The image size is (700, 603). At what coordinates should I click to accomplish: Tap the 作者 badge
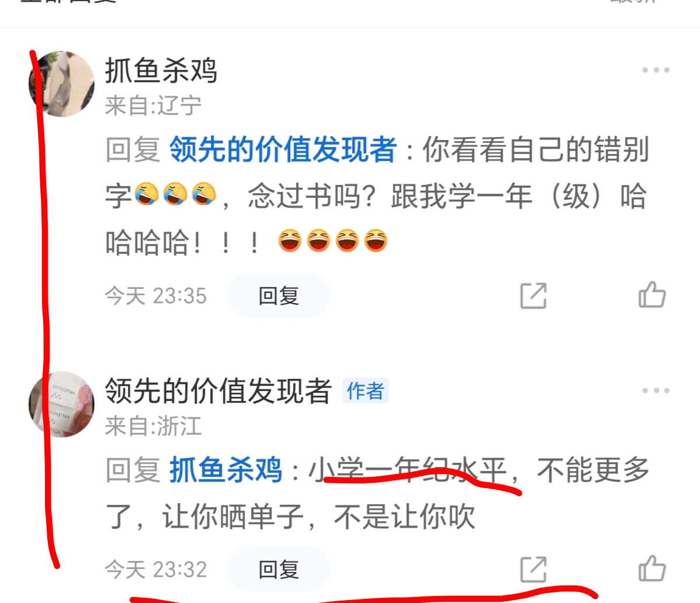tap(365, 391)
